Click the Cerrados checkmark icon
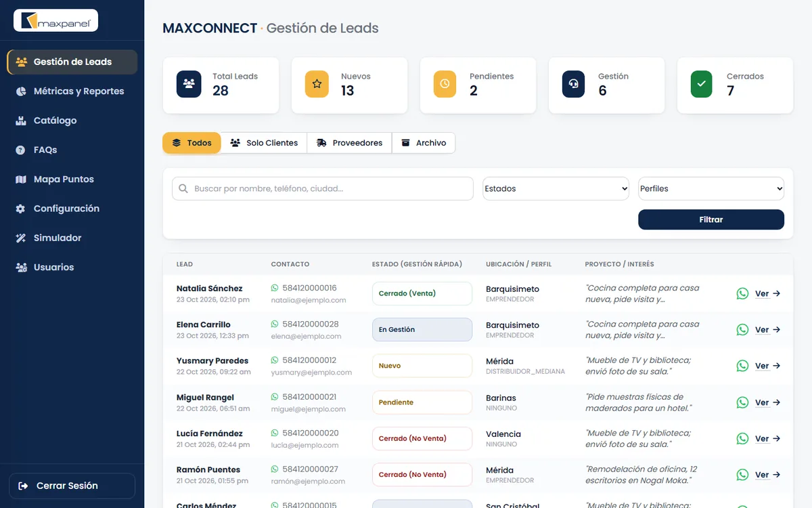This screenshot has width=812, height=508. click(702, 84)
